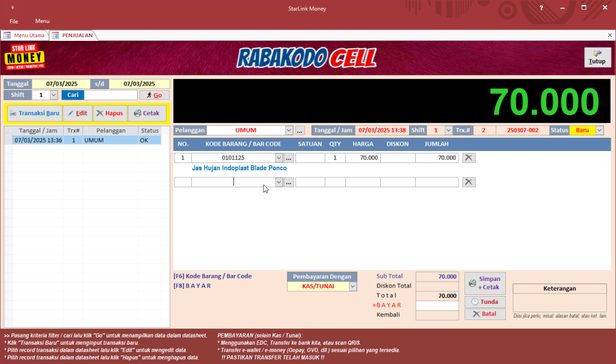Open quick access arrow in title bar
Screen dimensions: 616x364
pos(13,7)
